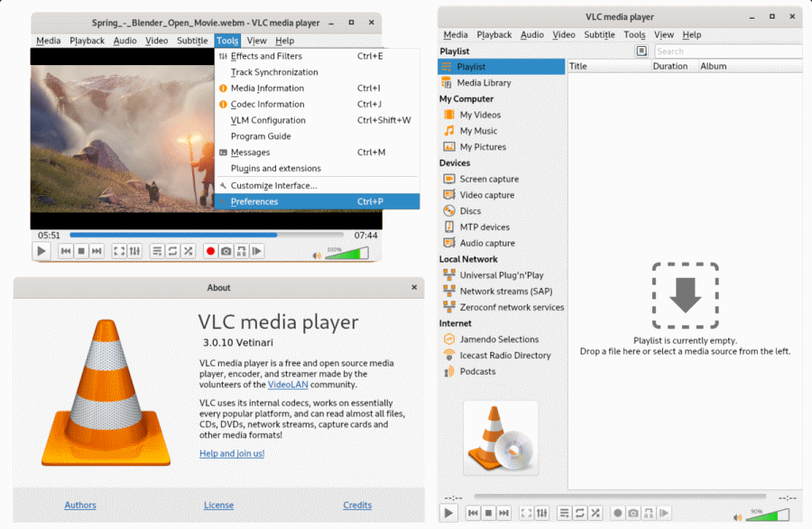Toggle fullscreen in the Spring movie window
This screenshot has width=812, height=529.
pyautogui.click(x=119, y=251)
